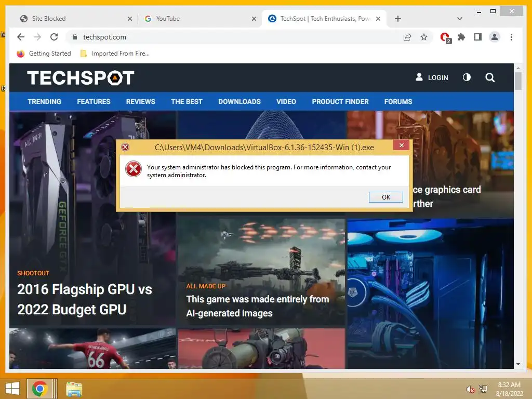Open the VIDEO section

pos(286,101)
